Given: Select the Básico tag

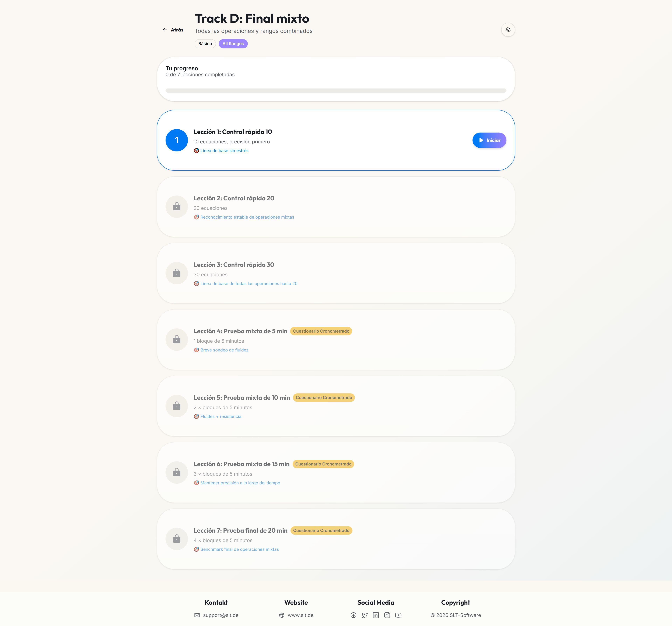Looking at the screenshot, I should [x=205, y=44].
